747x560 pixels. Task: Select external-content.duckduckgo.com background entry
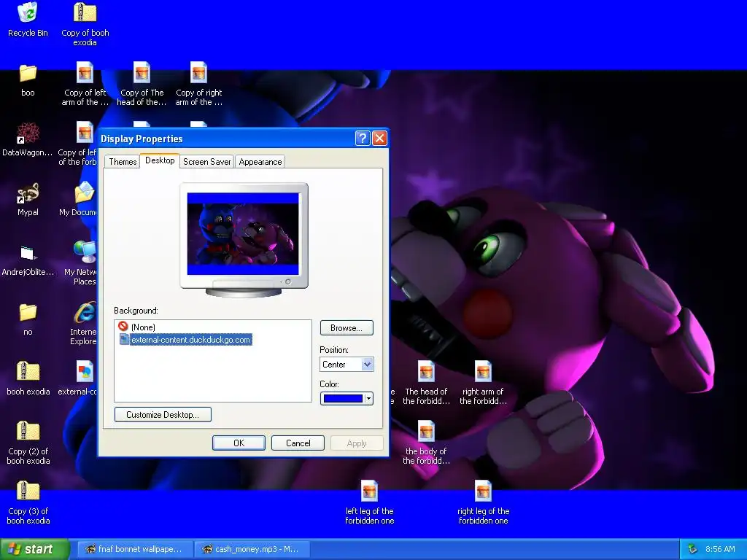[185, 340]
